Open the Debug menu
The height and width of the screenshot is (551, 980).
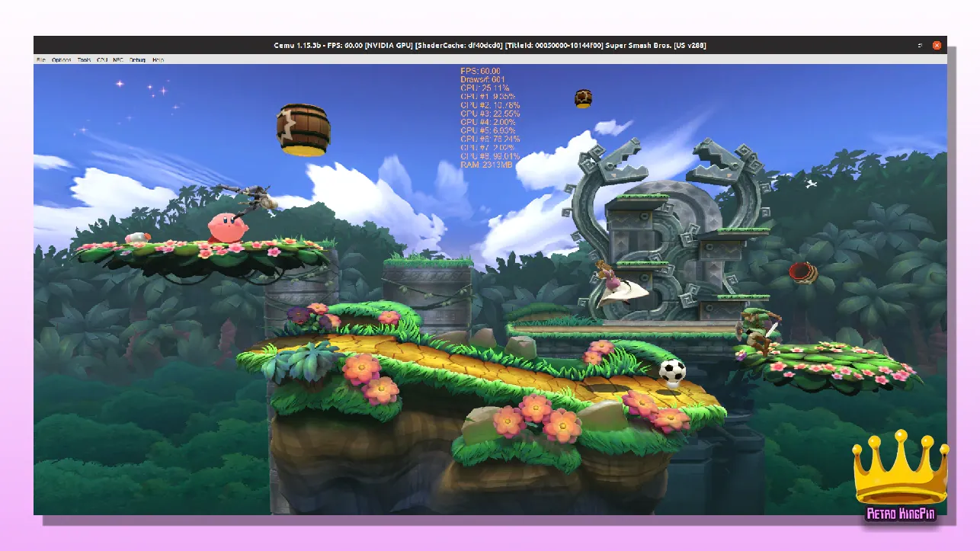pos(137,59)
